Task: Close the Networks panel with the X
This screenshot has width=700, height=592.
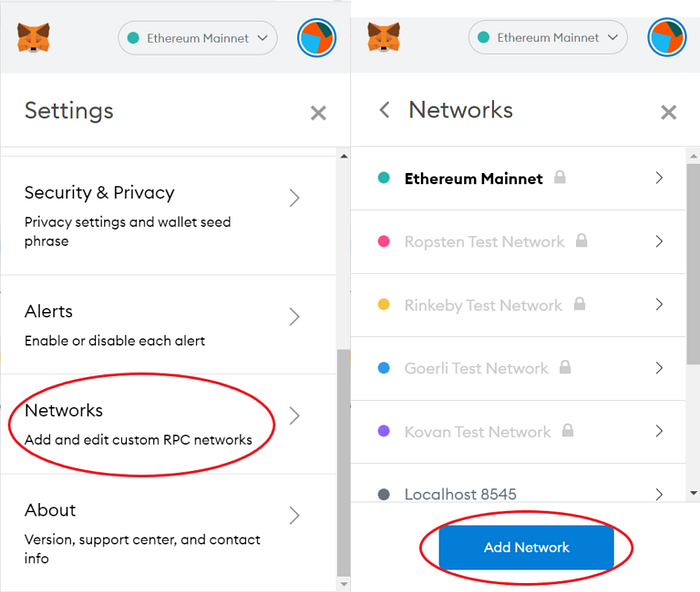Action: point(669,112)
